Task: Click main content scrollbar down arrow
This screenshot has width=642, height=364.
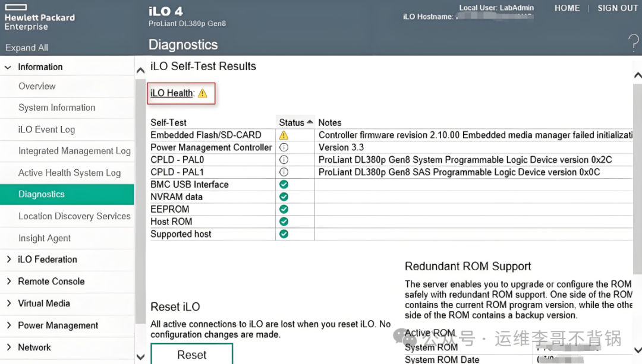Action: click(637, 350)
